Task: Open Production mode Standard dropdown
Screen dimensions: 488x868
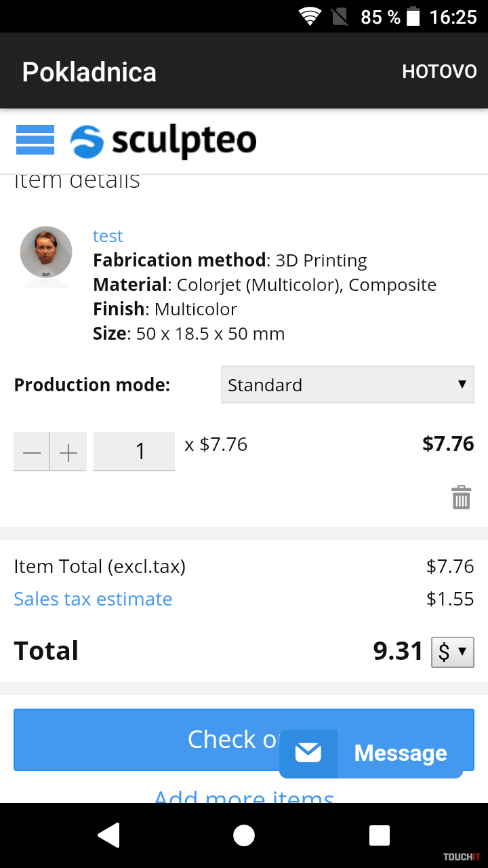Action: (347, 384)
